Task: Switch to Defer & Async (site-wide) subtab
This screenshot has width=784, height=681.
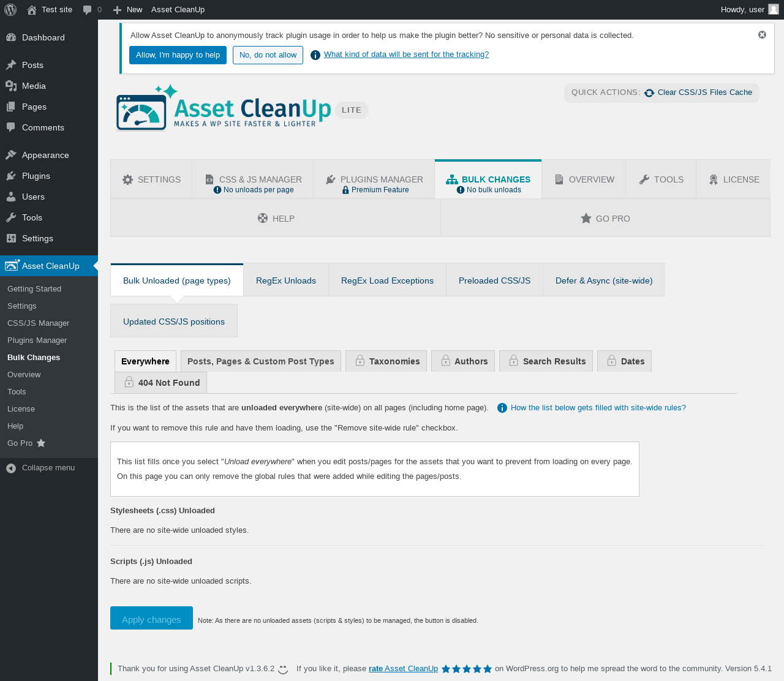Action: [604, 280]
